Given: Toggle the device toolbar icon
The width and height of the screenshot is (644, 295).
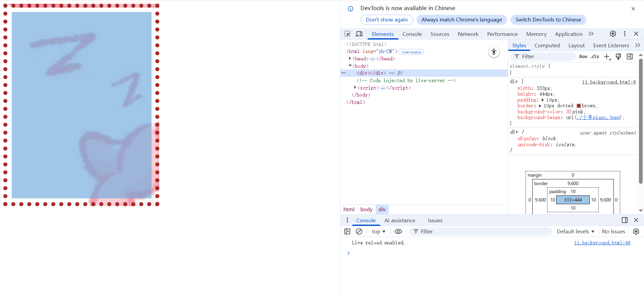Looking at the screenshot, I should [x=359, y=34].
